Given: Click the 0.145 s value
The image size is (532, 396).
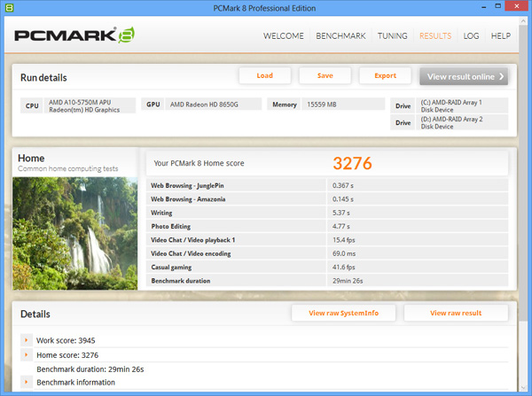Looking at the screenshot, I should point(342,199).
